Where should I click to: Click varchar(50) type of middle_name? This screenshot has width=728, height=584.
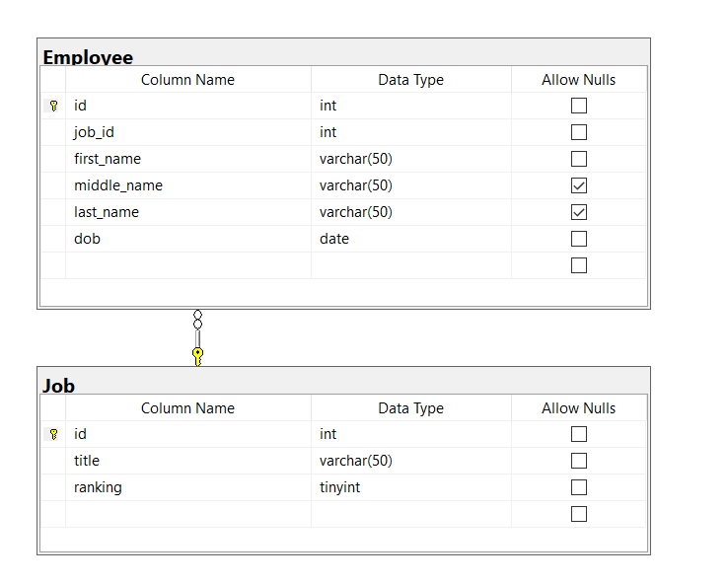[x=411, y=185]
